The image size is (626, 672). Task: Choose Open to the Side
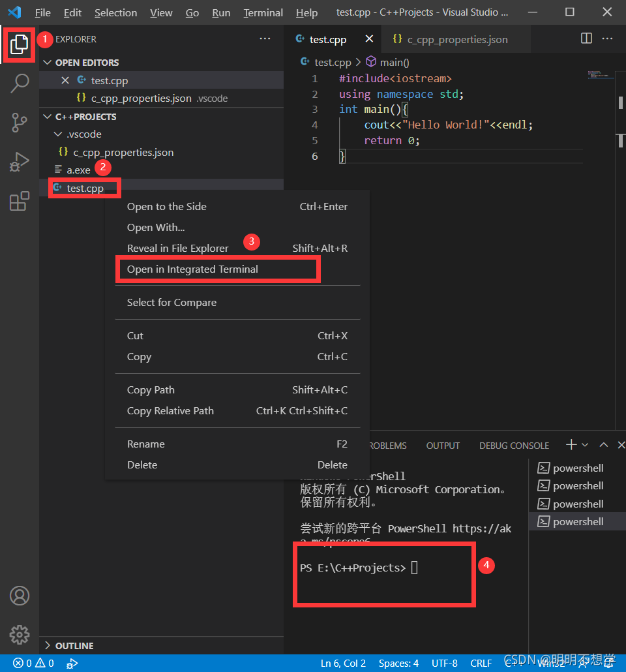click(x=237, y=207)
